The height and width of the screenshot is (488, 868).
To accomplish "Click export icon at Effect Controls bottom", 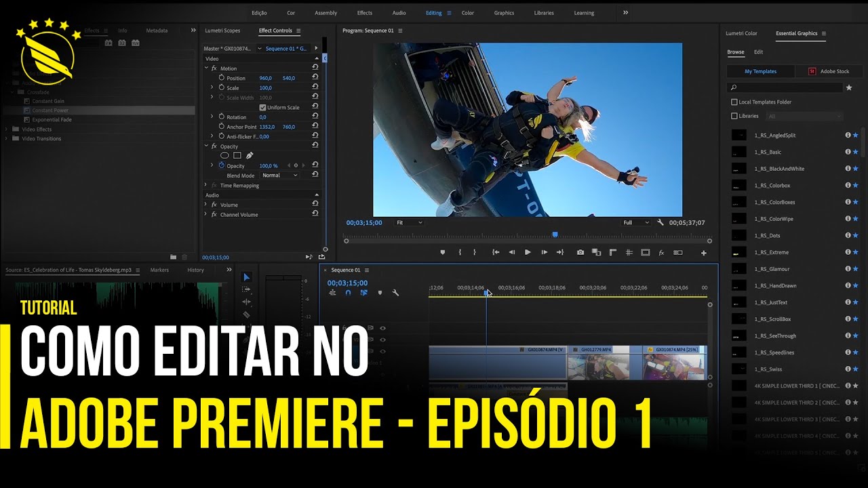I will pyautogui.click(x=321, y=257).
